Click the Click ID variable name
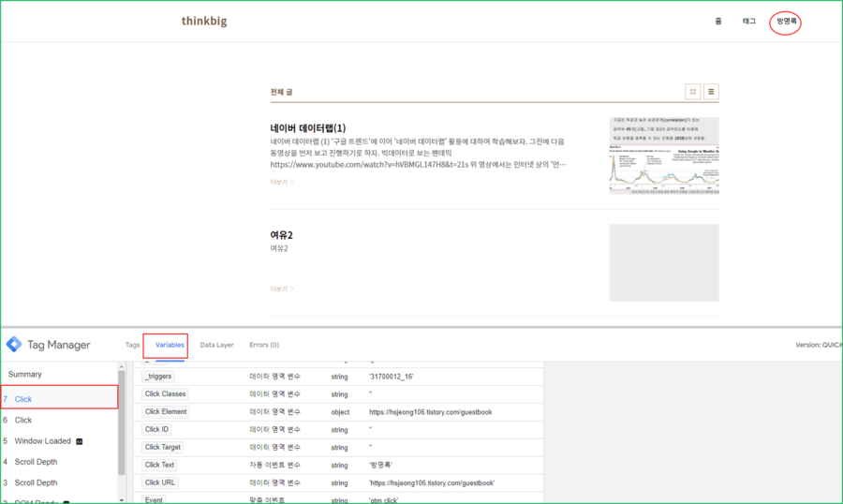This screenshot has width=843, height=504. coord(156,430)
